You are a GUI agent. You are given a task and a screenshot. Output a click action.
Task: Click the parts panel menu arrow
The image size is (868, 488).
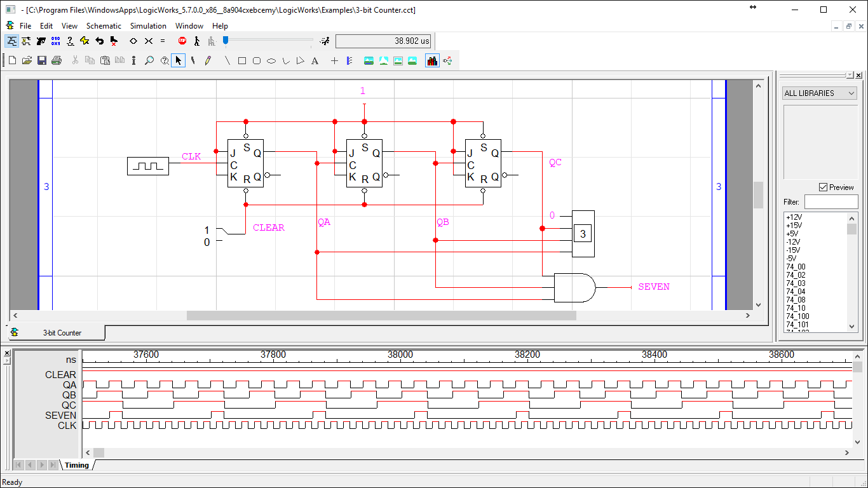850,75
